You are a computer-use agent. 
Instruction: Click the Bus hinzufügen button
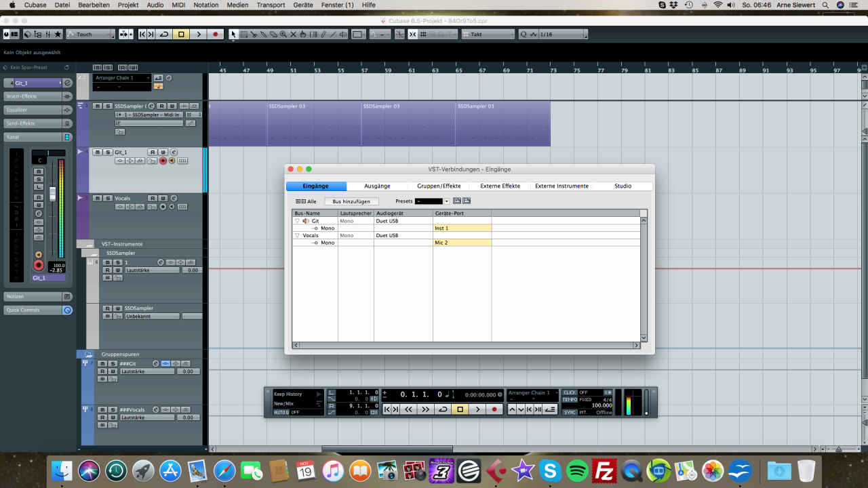tap(351, 201)
